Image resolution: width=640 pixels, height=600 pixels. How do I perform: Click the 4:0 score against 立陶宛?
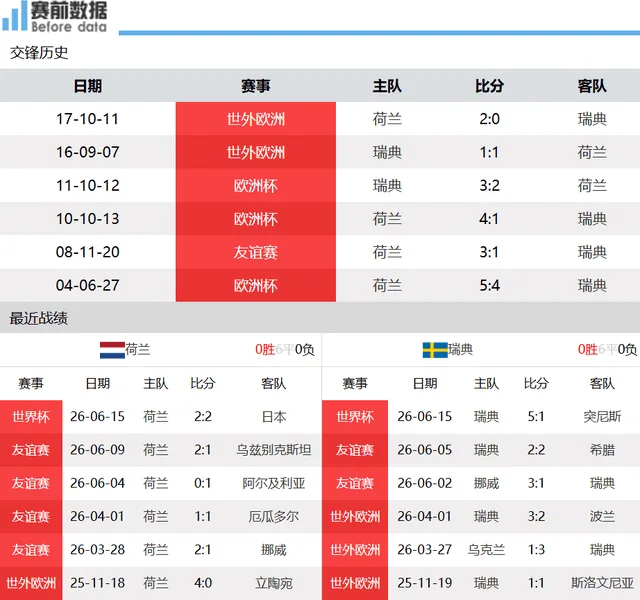point(202,583)
